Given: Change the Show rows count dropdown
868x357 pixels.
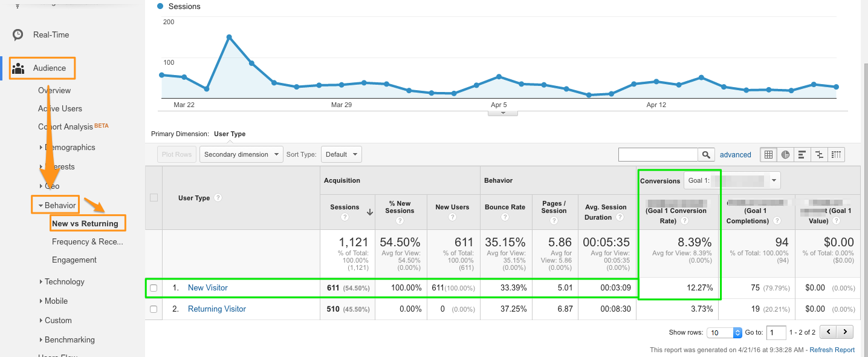Looking at the screenshot, I should coord(725,332).
